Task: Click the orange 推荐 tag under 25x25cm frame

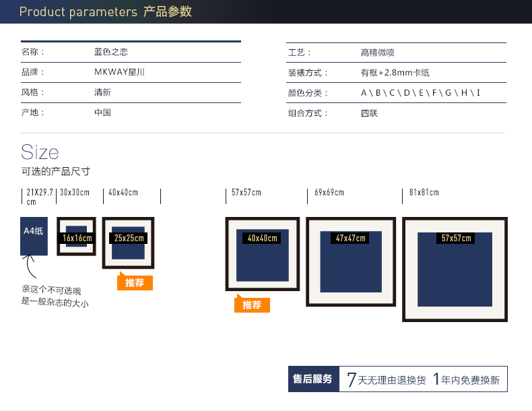Action: [x=135, y=282]
